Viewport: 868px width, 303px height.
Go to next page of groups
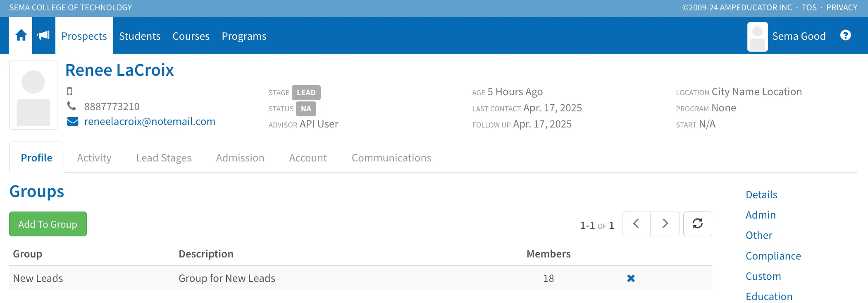coord(665,224)
